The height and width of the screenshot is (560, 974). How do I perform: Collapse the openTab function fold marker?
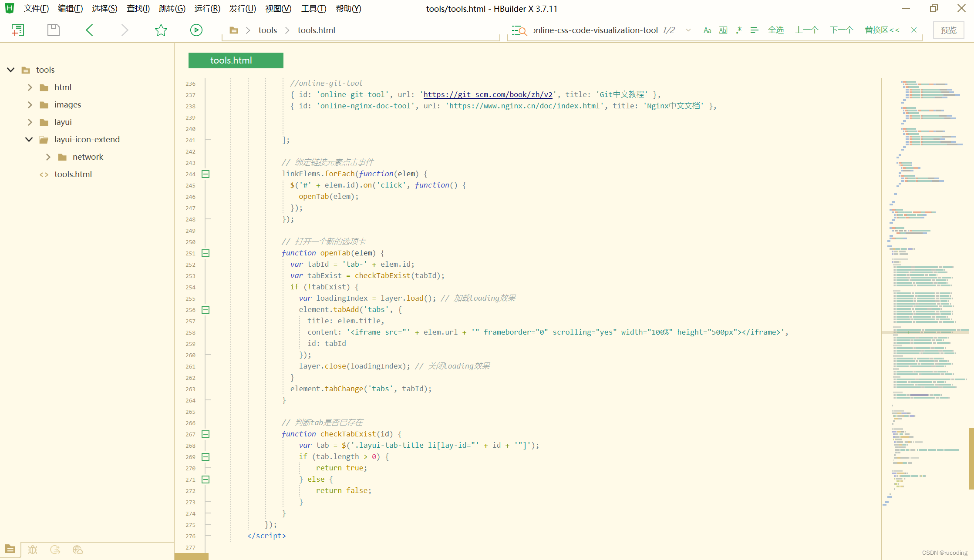(x=206, y=253)
